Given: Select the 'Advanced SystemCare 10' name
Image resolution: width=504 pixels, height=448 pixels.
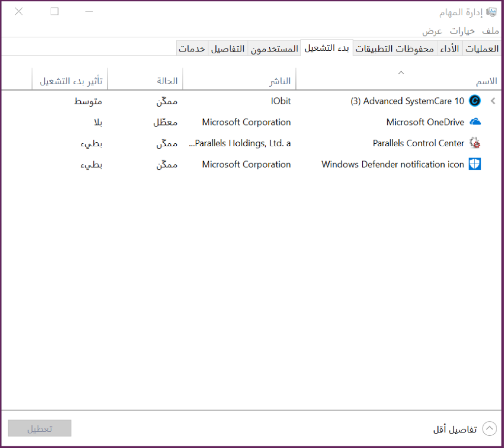Looking at the screenshot, I should coord(407,101).
